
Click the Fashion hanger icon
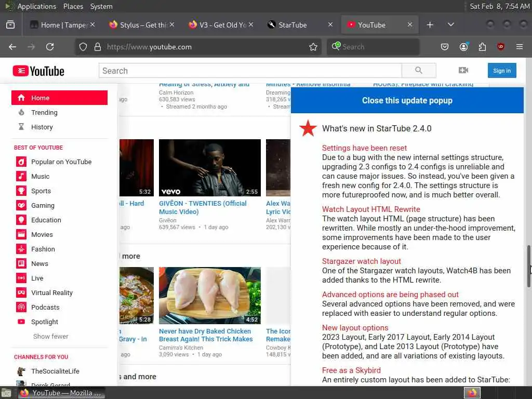(x=21, y=249)
